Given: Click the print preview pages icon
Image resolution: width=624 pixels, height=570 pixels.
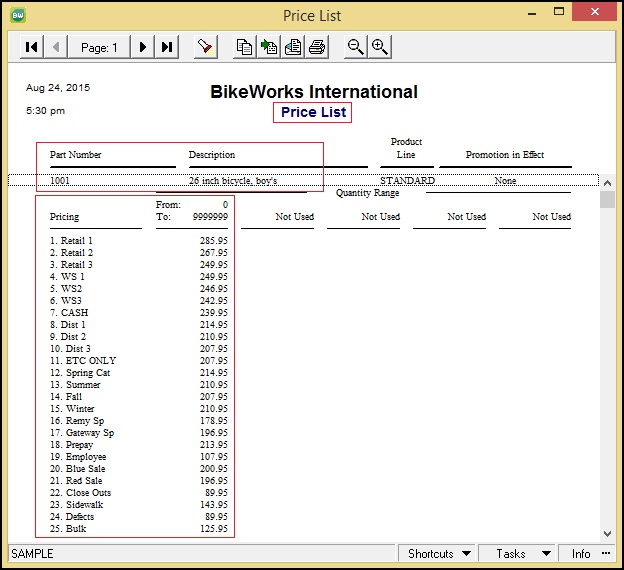Looking at the screenshot, I should [293, 47].
